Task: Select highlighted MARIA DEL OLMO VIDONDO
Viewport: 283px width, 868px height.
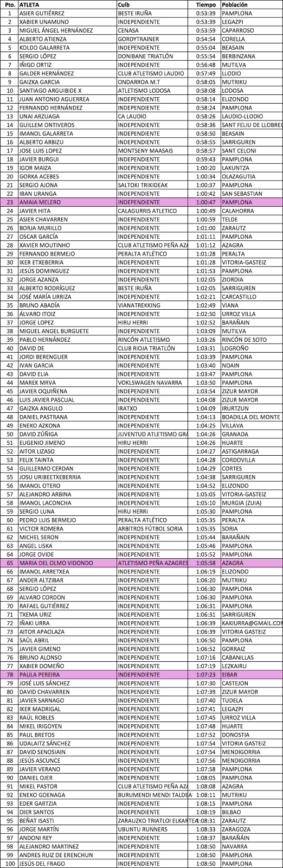Action: point(56,563)
